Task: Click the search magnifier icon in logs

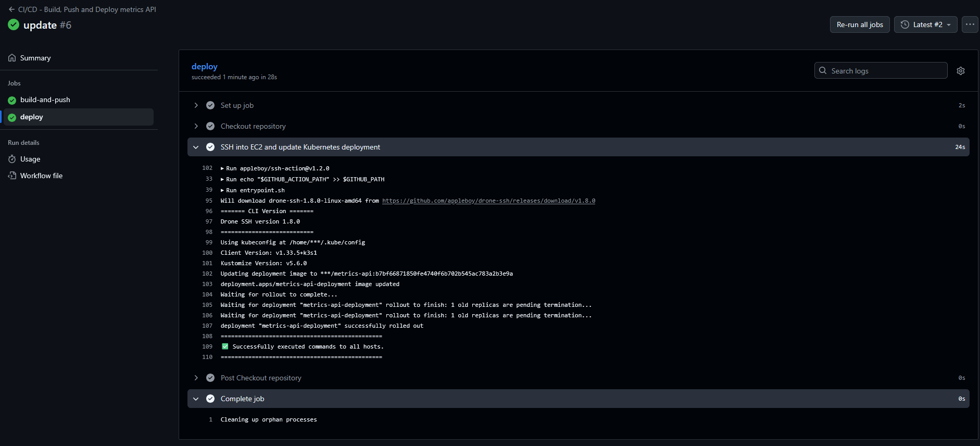Action: point(823,70)
